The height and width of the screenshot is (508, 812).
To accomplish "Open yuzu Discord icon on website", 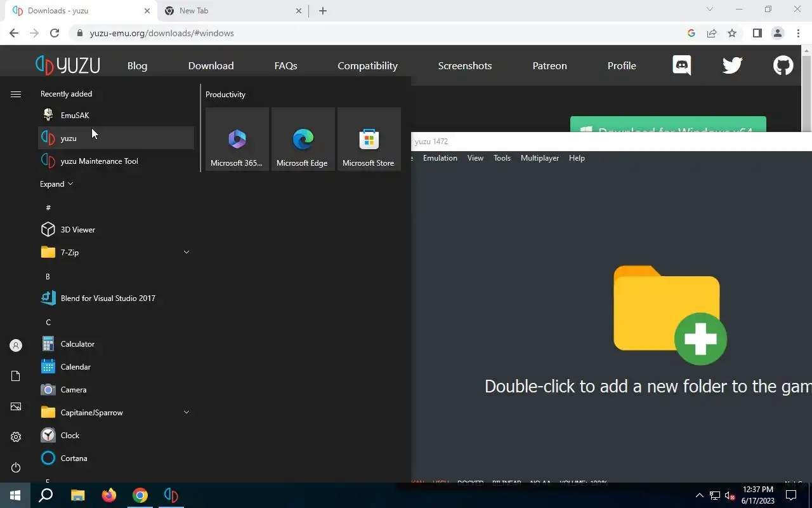I will [682, 65].
